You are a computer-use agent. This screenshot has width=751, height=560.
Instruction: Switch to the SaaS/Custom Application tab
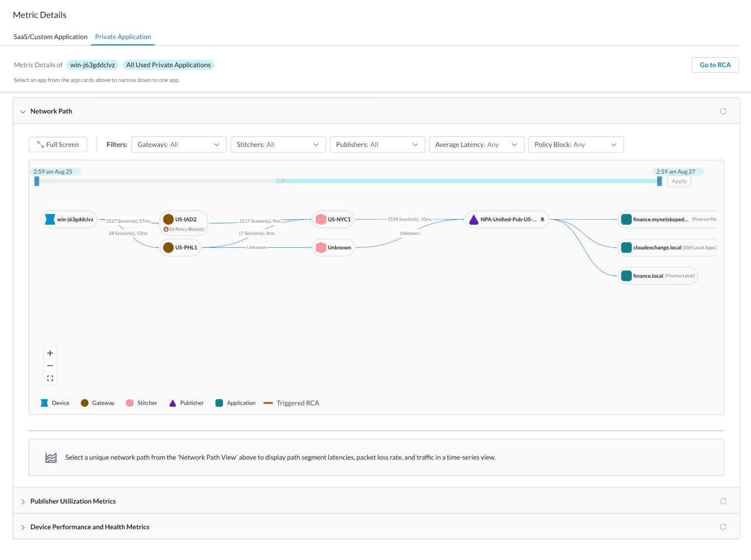click(x=50, y=37)
